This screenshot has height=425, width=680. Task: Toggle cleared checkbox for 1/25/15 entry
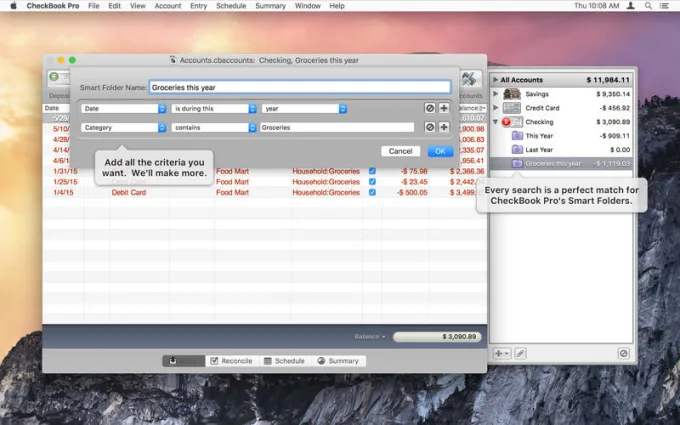[x=372, y=182]
